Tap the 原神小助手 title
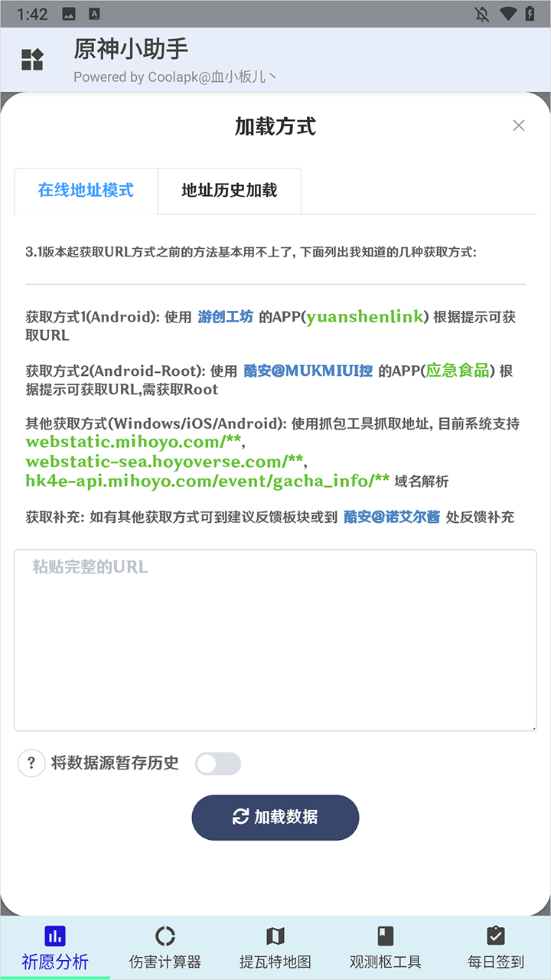This screenshot has height=980, width=551. click(x=131, y=49)
